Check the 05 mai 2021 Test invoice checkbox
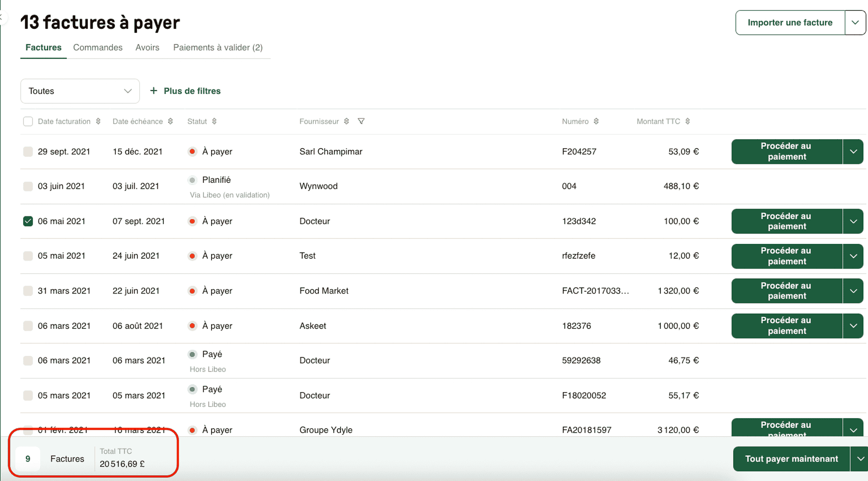 (x=28, y=256)
